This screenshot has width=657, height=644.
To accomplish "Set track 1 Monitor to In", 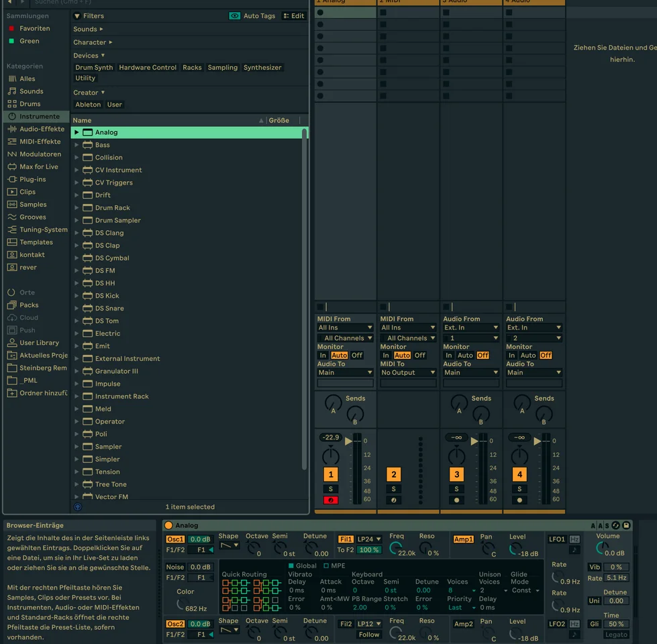I will [323, 356].
